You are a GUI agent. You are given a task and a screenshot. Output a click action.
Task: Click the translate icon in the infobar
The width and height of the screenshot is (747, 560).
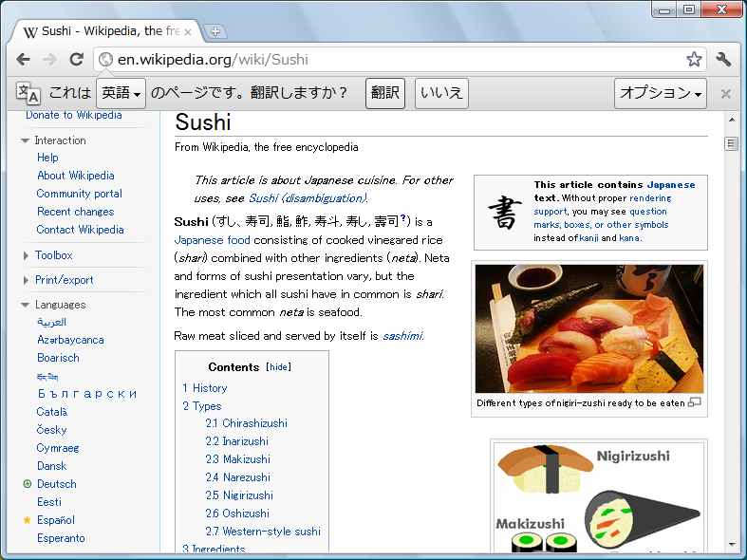(x=28, y=93)
